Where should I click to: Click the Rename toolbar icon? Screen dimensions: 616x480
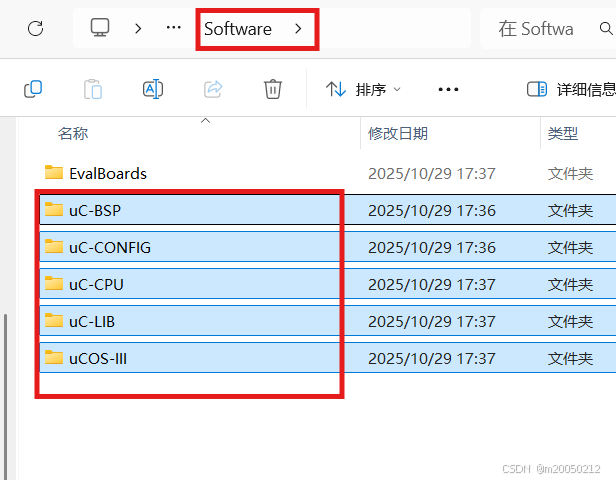(153, 89)
